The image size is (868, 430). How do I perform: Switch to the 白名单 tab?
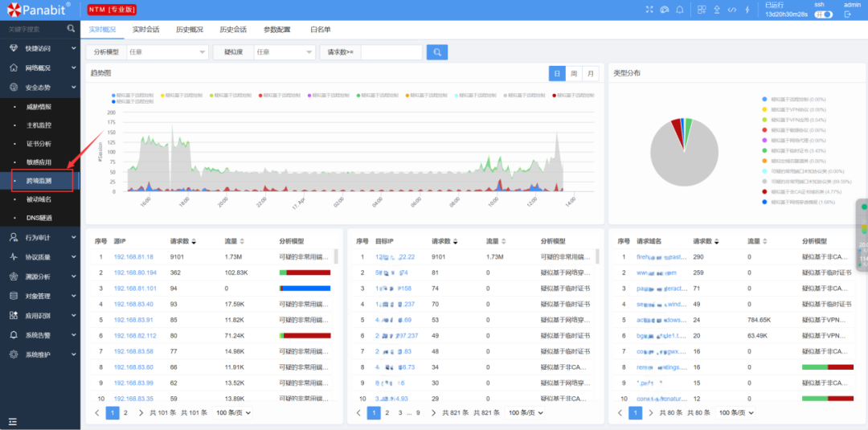[321, 29]
